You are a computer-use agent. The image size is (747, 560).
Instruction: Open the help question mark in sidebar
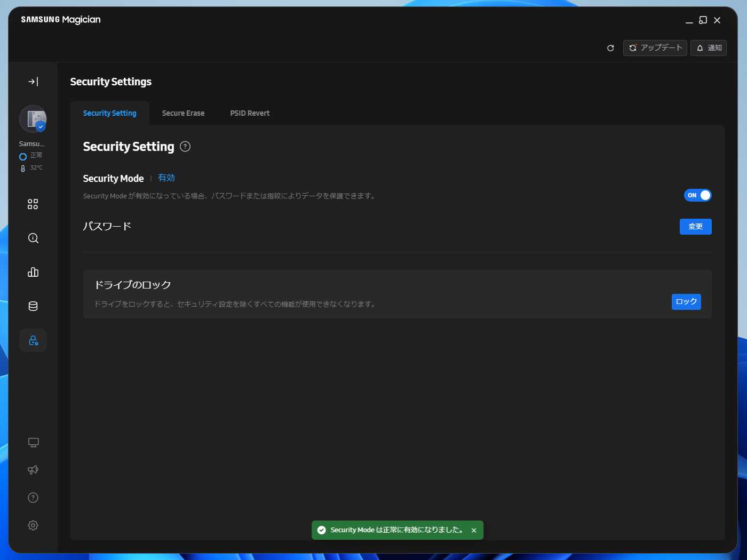pyautogui.click(x=33, y=498)
